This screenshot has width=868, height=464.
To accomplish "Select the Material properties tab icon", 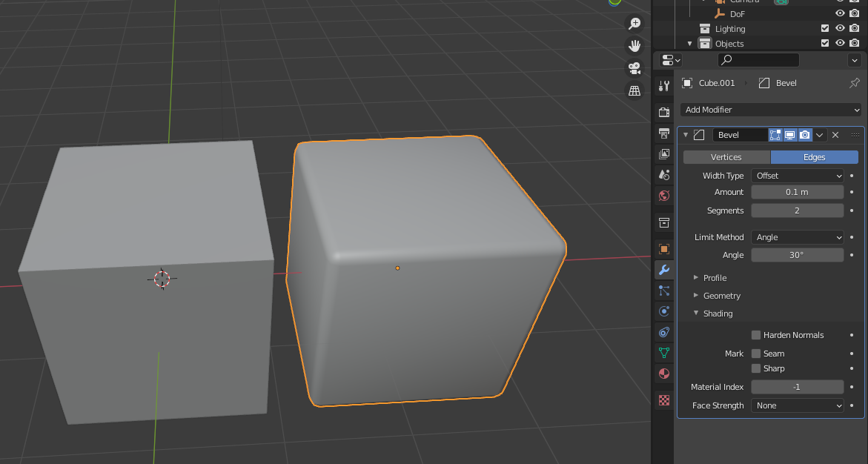I will point(663,374).
